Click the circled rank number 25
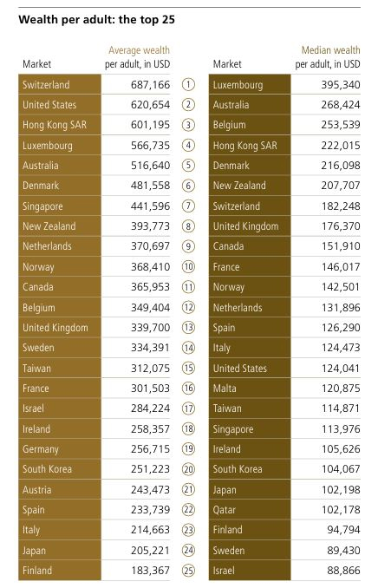391x588 pixels. coord(188,571)
